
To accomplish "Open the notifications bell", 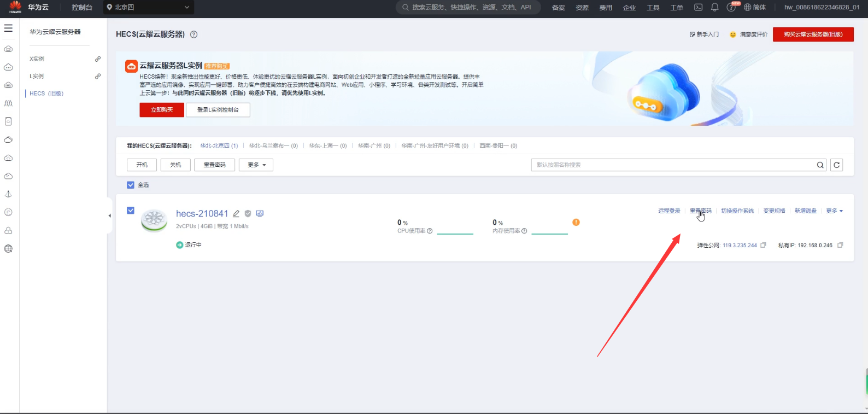I will [x=714, y=7].
